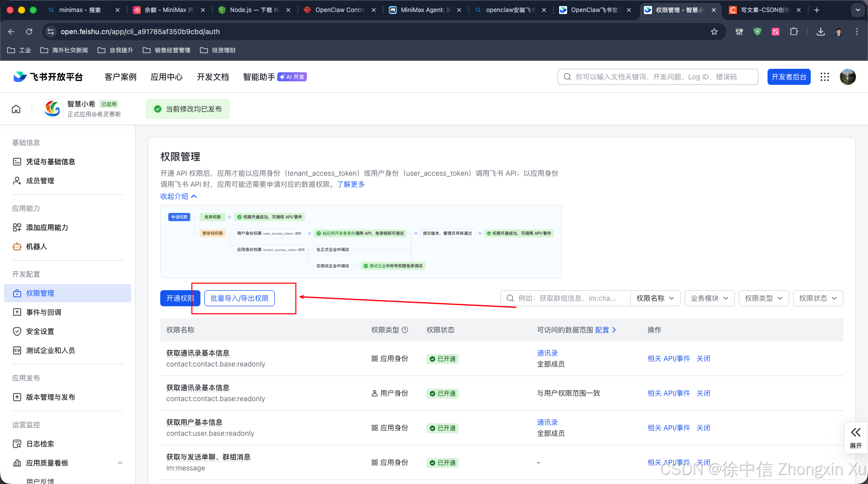Click the site info icon in address bar
This screenshot has width=868, height=484.
pos(50,32)
